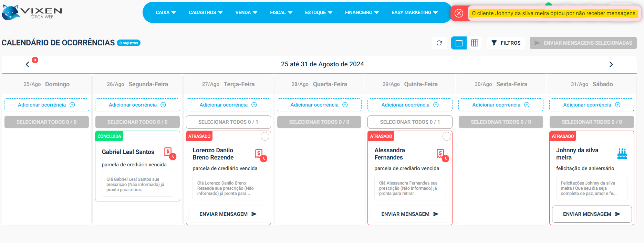The height and width of the screenshot is (243, 644).
Task: Go to previous week arrow
Action: tap(28, 64)
